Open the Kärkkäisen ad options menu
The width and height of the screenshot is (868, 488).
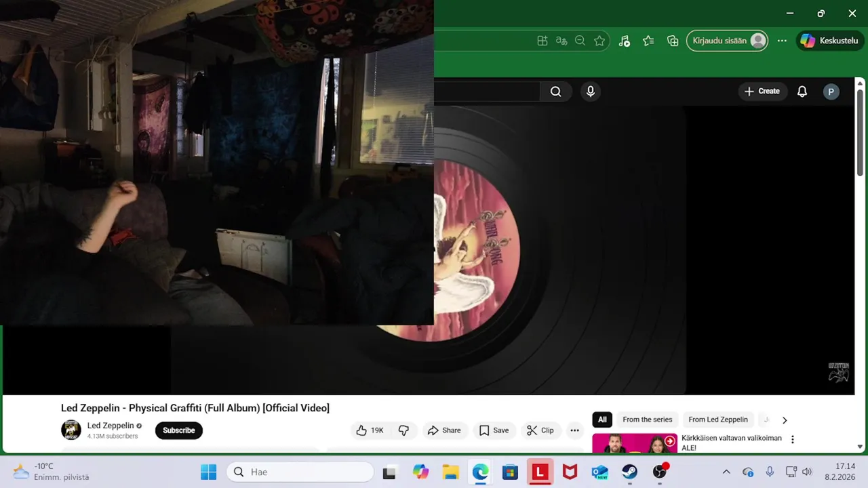[793, 440]
